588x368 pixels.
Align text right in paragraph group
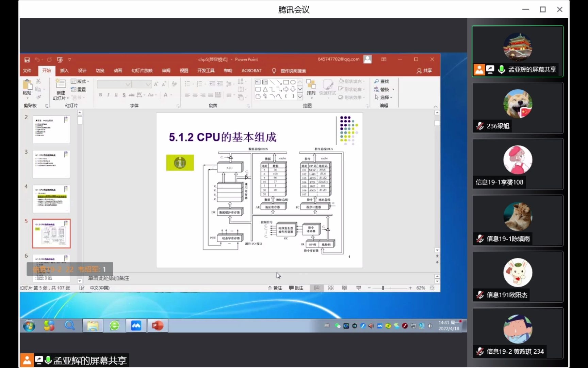coord(203,95)
